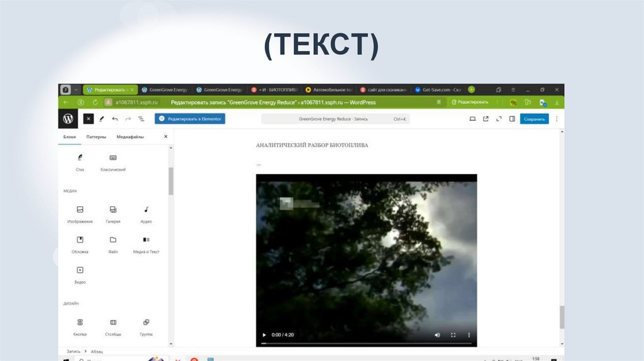
Task: Insert the Обложка block
Action: 80,245
